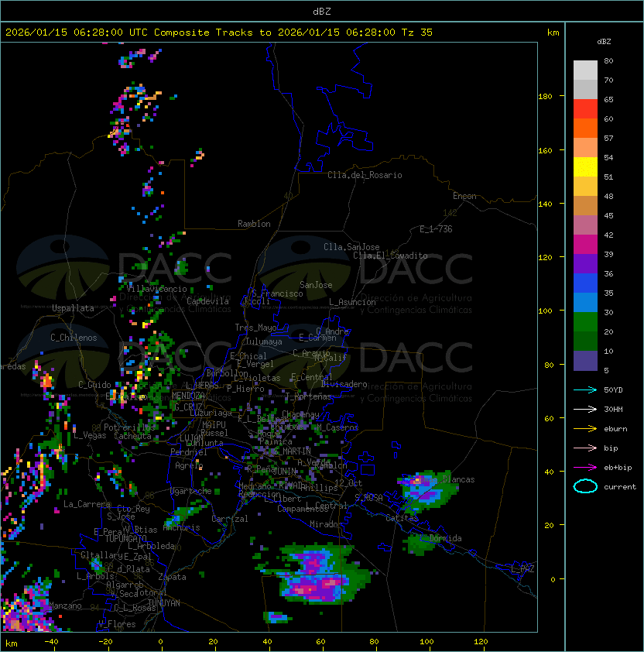Click the 'E_1-736' map label
This screenshot has width=644, height=652.
coord(436,229)
